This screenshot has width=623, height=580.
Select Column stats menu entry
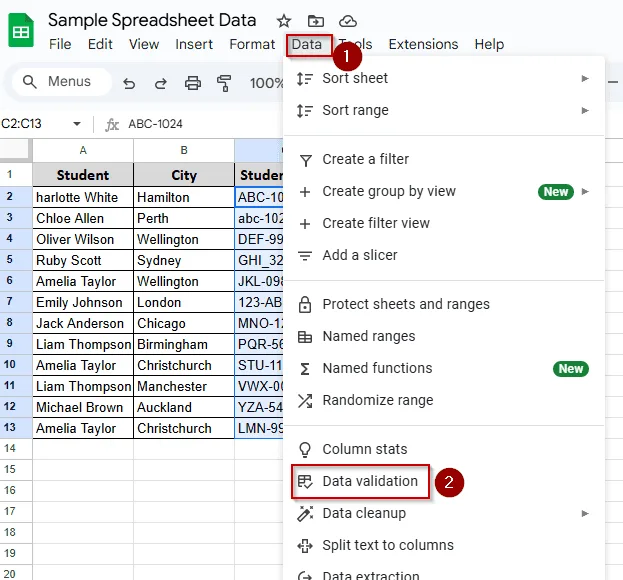tap(444, 449)
